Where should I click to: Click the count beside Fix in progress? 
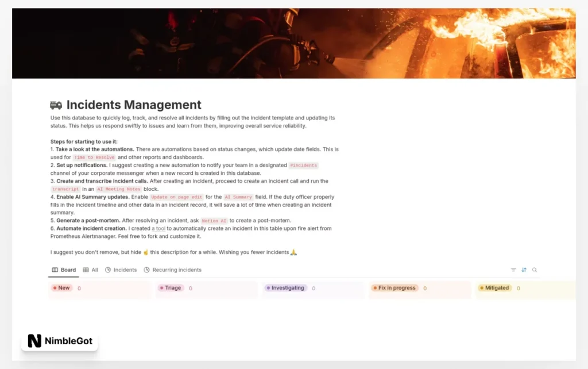(425, 289)
